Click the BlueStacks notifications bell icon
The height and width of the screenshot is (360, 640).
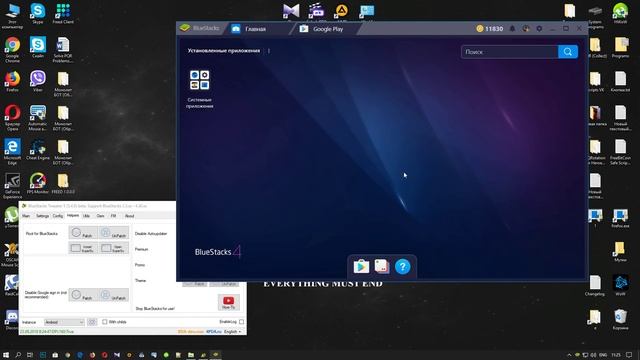[x=512, y=29]
